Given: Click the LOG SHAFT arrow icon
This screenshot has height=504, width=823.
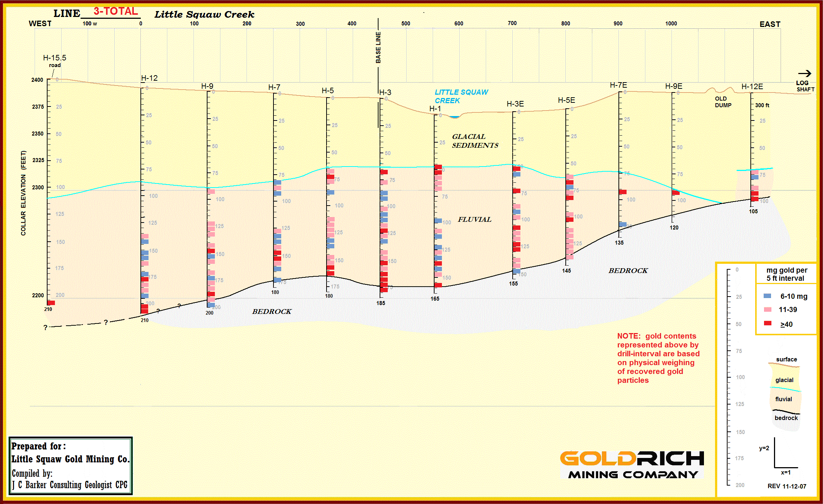Looking at the screenshot, I should click(805, 74).
